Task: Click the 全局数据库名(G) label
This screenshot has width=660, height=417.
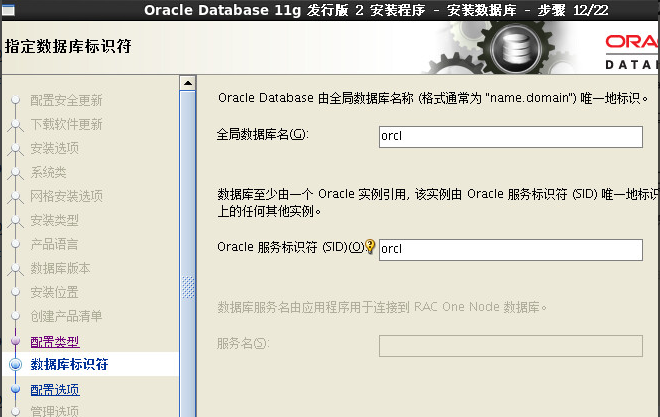Action: (263, 135)
